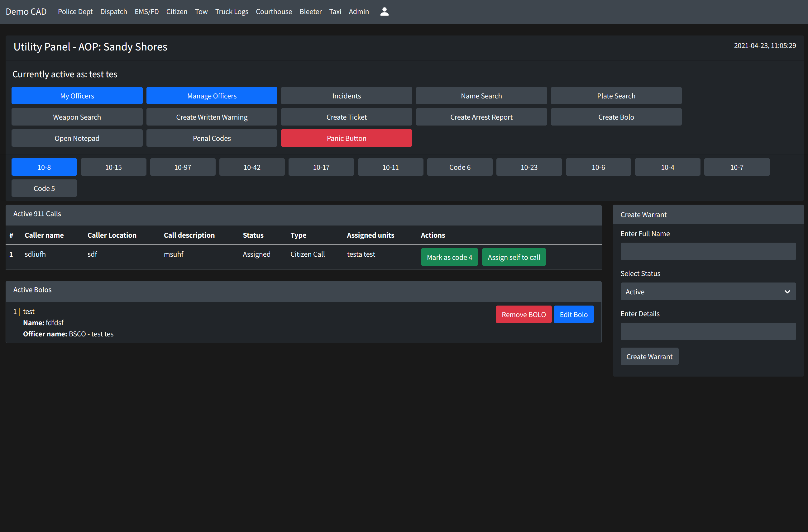Open the Penal Codes dropdown

point(212,138)
